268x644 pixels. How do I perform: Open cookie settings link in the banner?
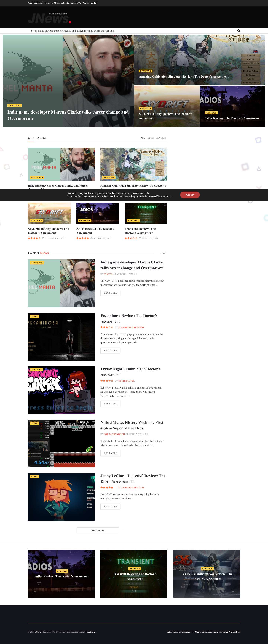(166, 197)
